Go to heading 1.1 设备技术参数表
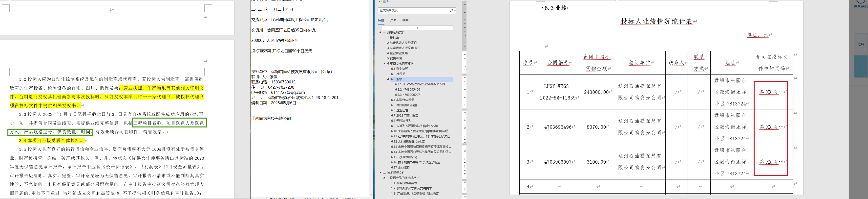The width and height of the screenshot is (868, 199). click(x=404, y=183)
